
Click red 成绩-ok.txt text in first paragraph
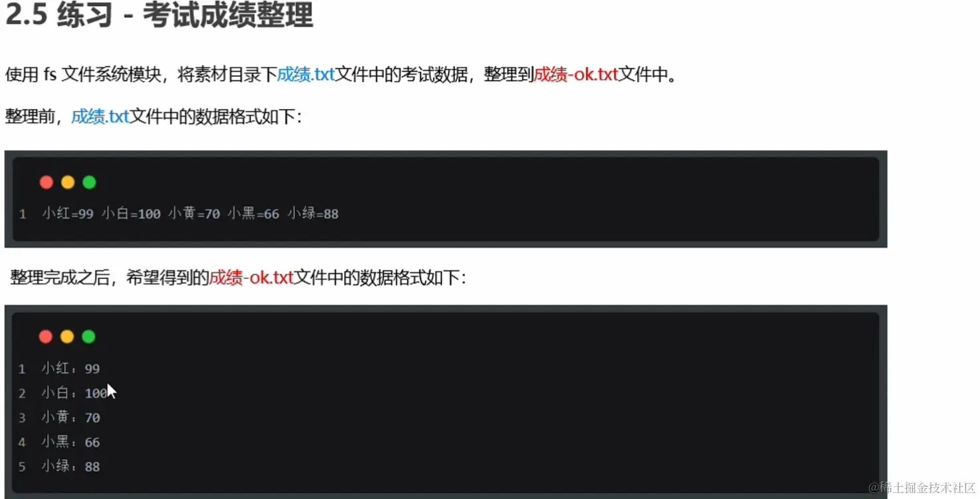(576, 74)
